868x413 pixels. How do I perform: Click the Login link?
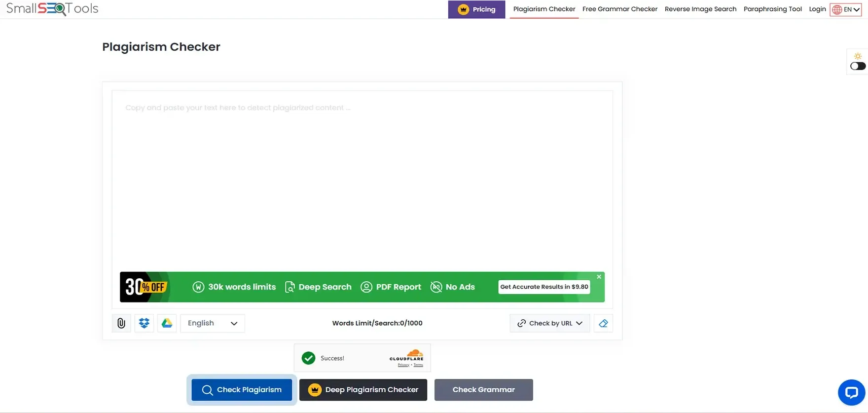tap(817, 9)
